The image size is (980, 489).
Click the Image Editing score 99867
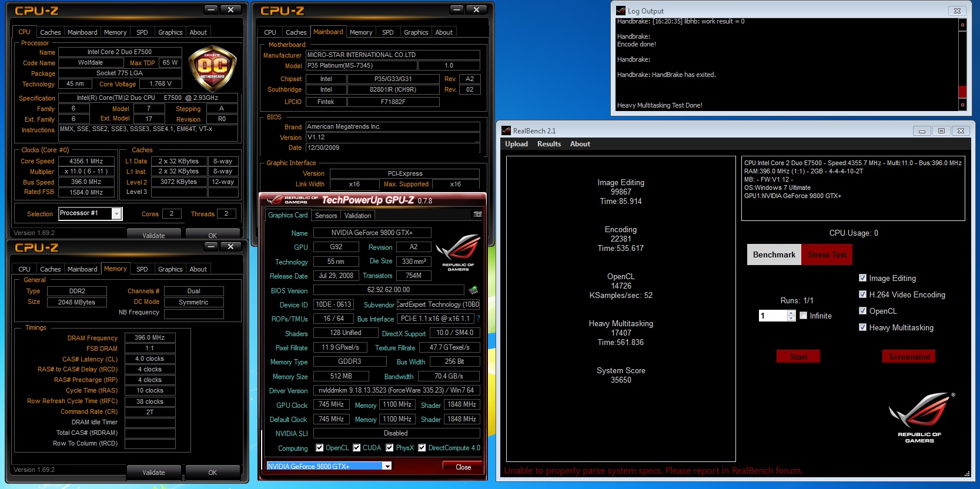pyautogui.click(x=621, y=192)
